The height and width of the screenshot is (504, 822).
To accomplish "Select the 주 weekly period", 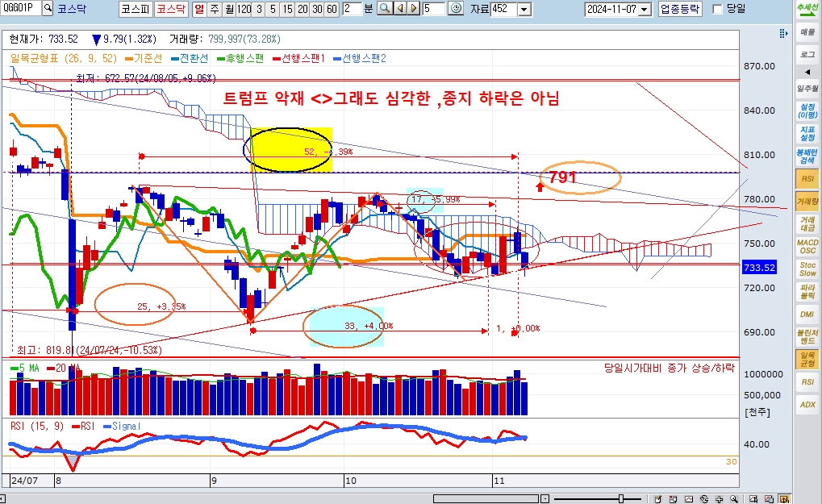I will 214,9.
